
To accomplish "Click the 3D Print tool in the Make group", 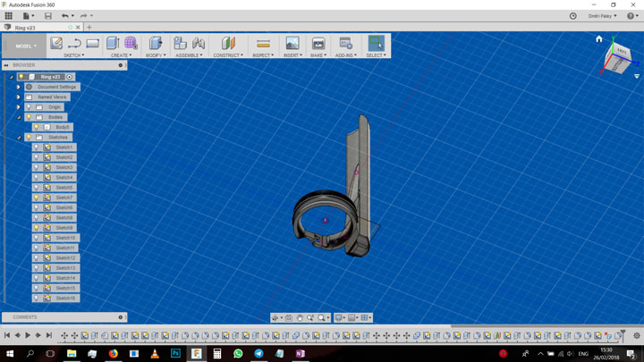I will coord(318,43).
